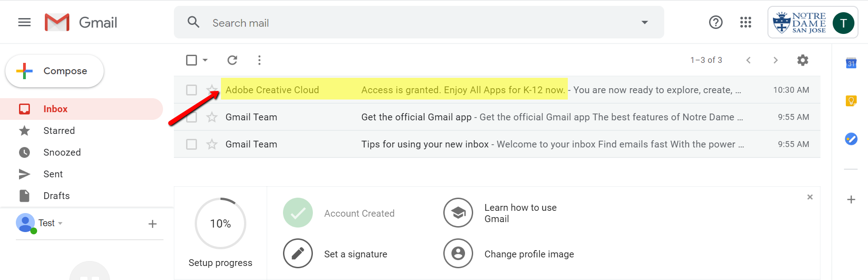
Task: Click Learn how to use Gmail
Action: point(521,213)
